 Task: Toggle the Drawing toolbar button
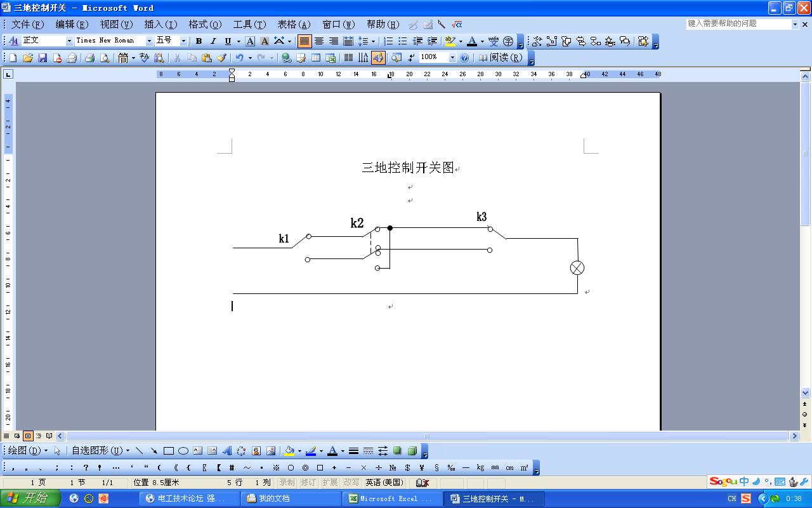click(378, 58)
